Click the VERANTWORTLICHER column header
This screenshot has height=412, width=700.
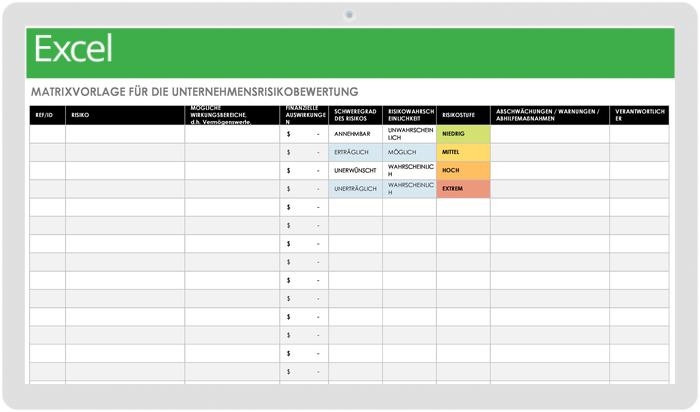[639, 115]
